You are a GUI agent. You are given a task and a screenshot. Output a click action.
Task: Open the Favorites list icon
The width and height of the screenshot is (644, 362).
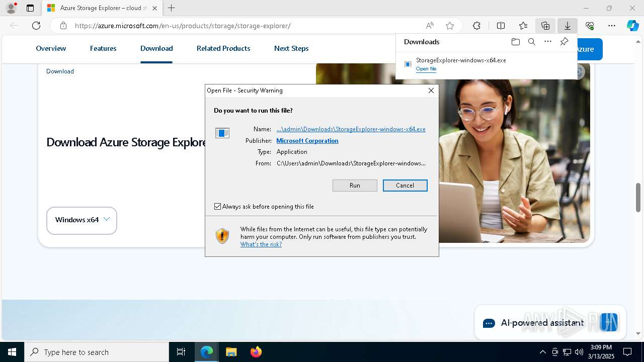(523, 26)
